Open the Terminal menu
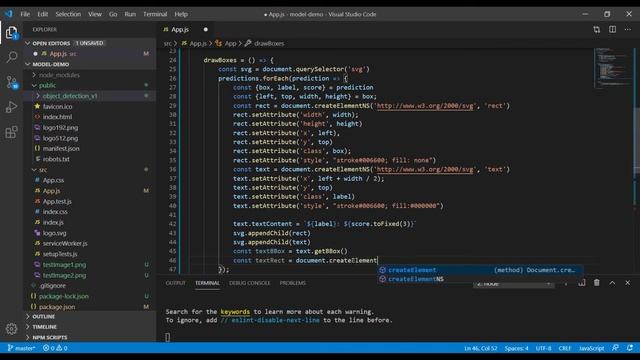The image size is (640, 360). pos(155,14)
